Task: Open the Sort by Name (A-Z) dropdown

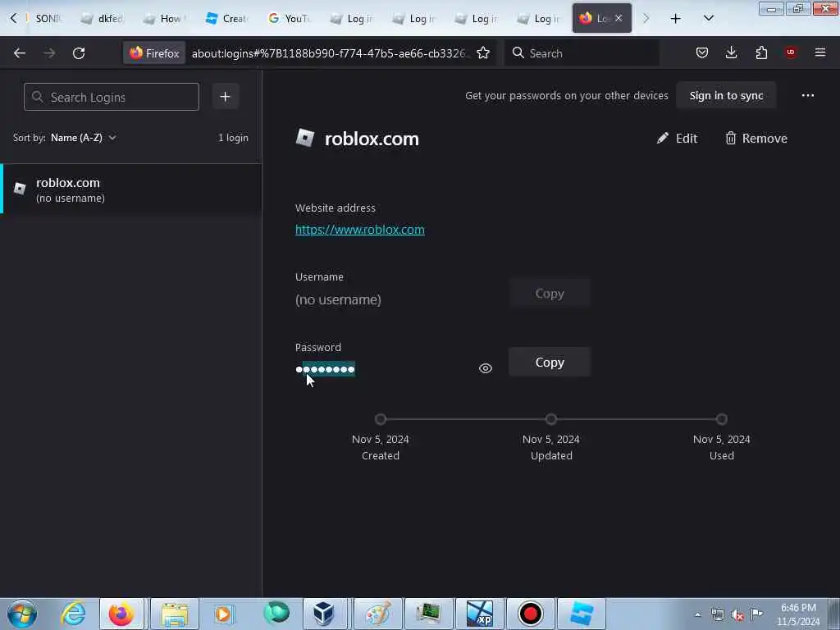Action: pyautogui.click(x=84, y=138)
